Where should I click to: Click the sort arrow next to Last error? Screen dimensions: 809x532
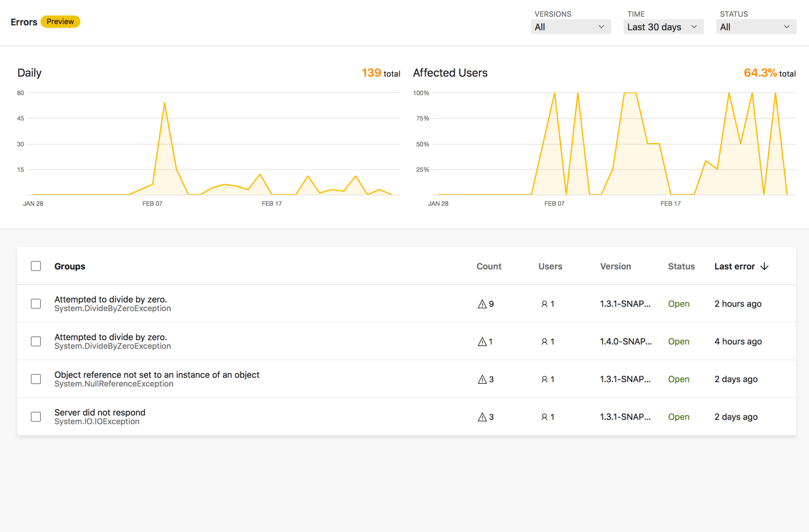(764, 266)
